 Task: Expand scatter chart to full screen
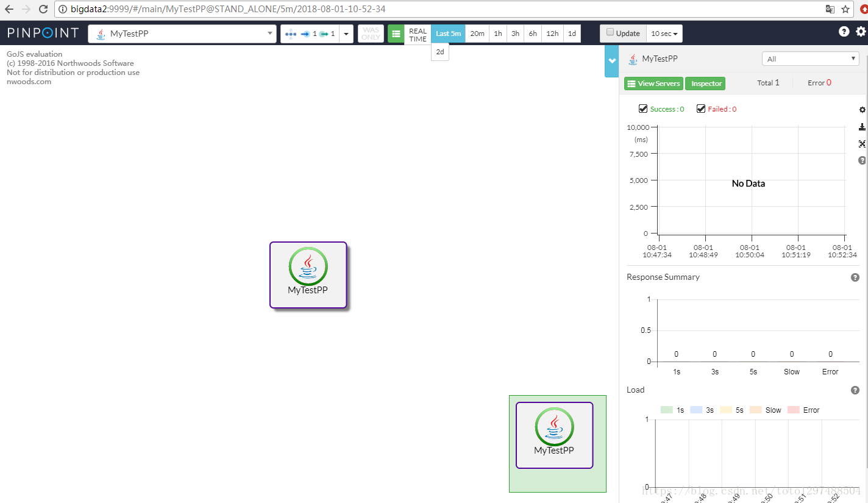(862, 144)
